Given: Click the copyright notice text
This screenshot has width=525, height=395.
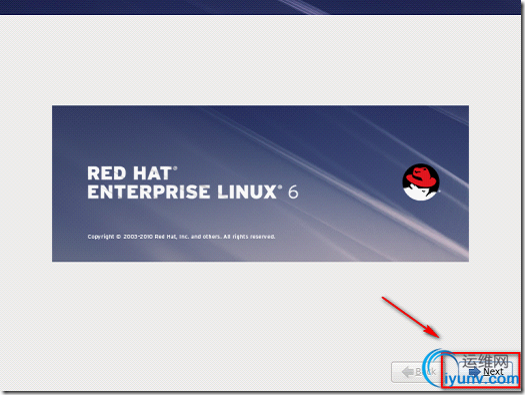Looking at the screenshot, I should pos(181,237).
